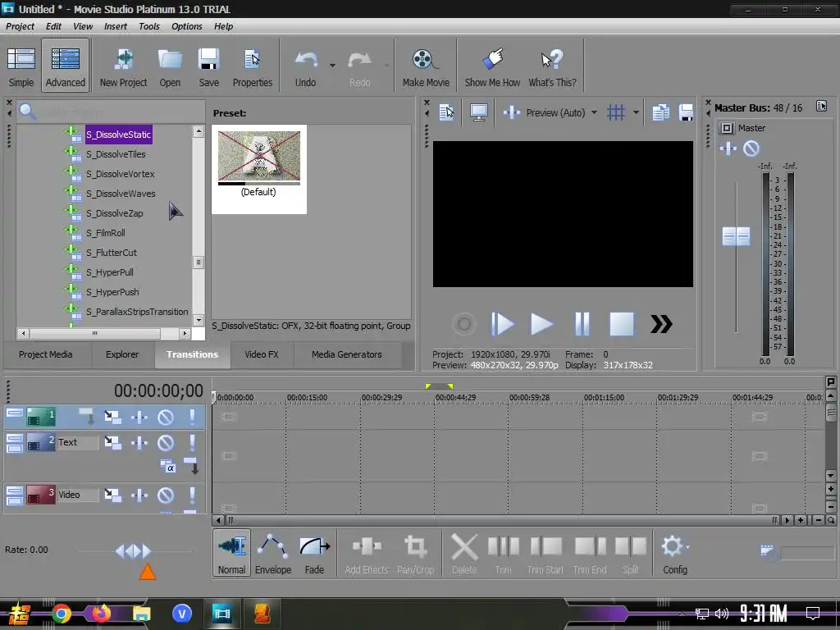Click the Make Movie button

[x=426, y=67]
